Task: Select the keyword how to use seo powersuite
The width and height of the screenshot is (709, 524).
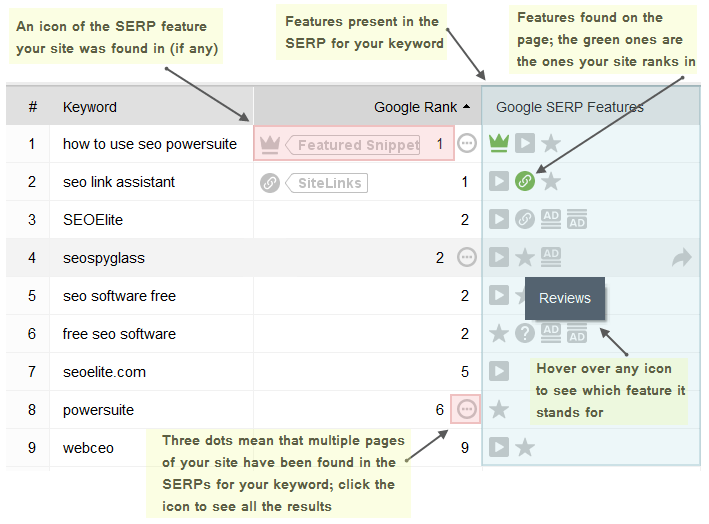Action: 150,144
